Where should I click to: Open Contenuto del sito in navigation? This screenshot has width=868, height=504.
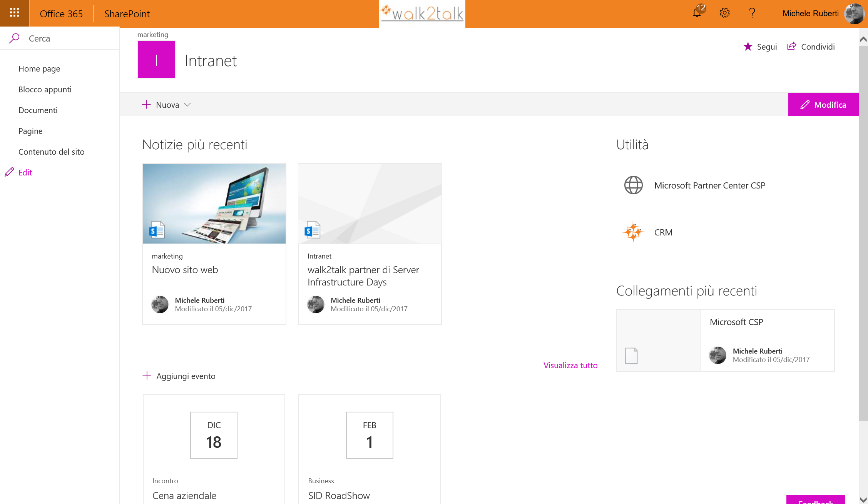[x=52, y=152]
